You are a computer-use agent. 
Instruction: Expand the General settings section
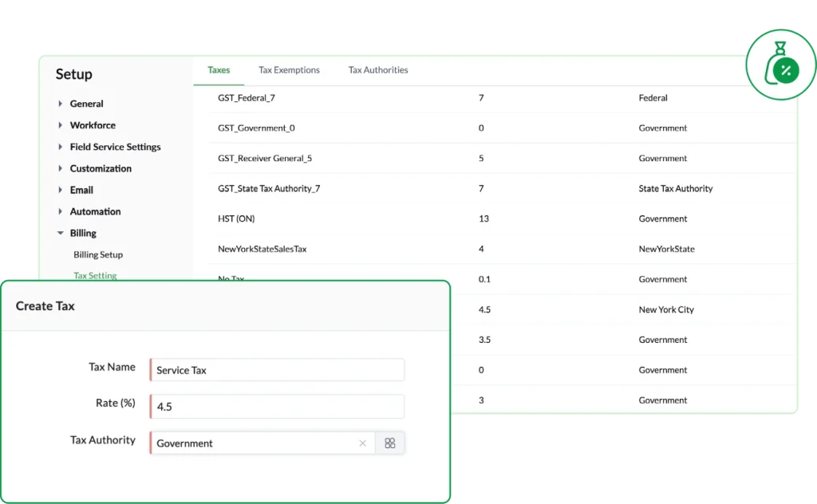61,104
